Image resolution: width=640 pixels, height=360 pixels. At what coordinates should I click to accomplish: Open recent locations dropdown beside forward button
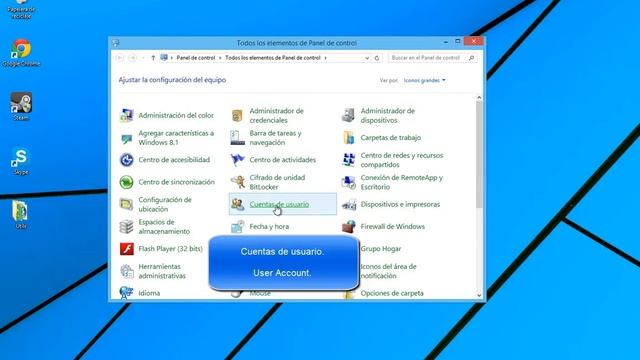click(143, 58)
